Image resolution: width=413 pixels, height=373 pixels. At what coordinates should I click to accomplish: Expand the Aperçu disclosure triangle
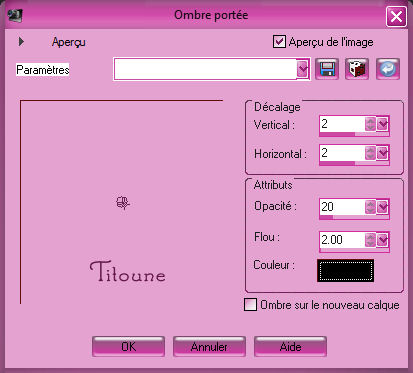click(21, 42)
